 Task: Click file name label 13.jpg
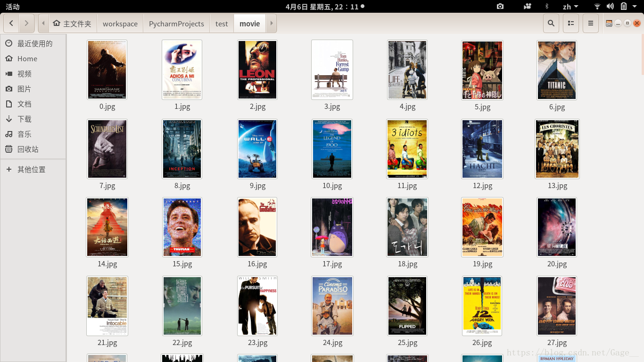pos(557,186)
